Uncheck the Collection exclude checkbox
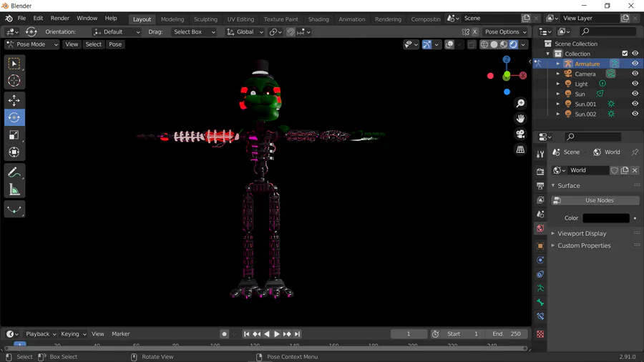Screen dimensions: 644x362 [625, 54]
